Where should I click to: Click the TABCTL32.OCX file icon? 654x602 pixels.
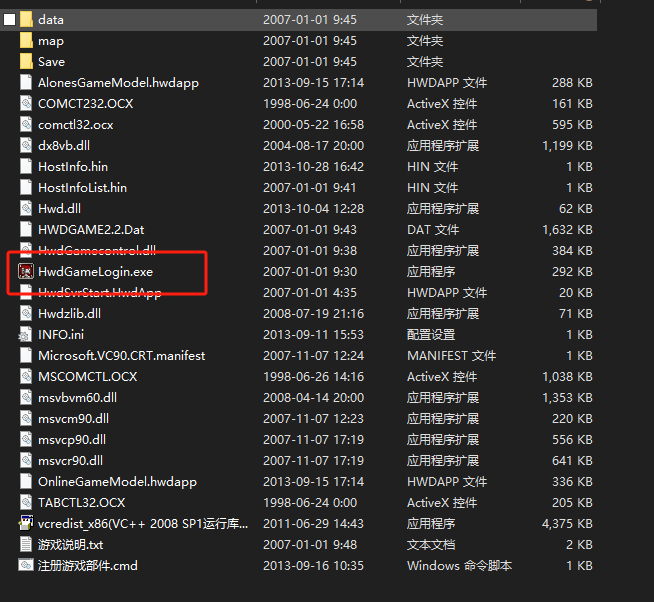click(26, 502)
